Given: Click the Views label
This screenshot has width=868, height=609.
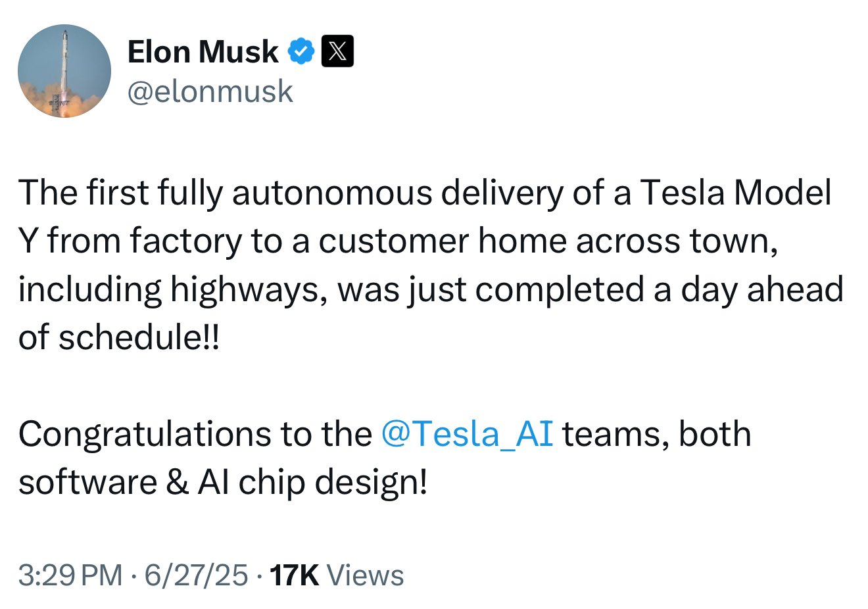Looking at the screenshot, I should tap(365, 575).
